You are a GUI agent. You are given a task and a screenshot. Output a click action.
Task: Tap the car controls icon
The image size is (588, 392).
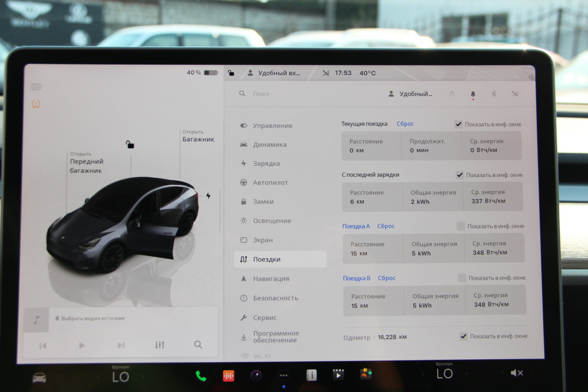pos(39,378)
